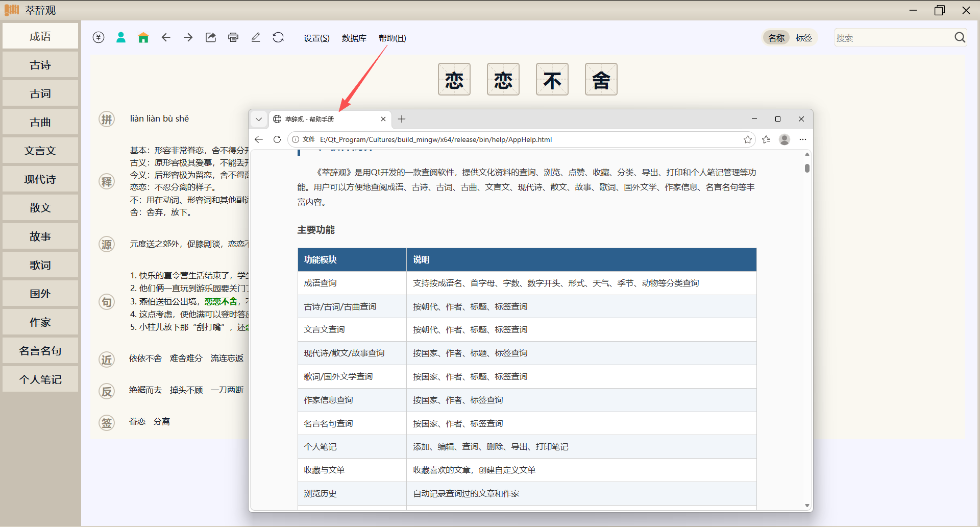Click the scroll down arrow in help page

(807, 506)
